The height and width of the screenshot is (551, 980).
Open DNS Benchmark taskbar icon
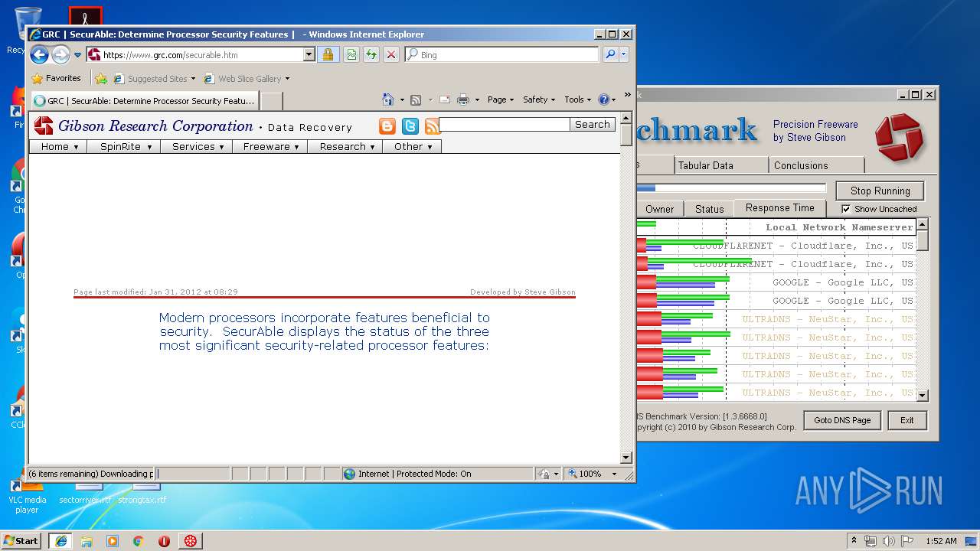[x=190, y=540]
